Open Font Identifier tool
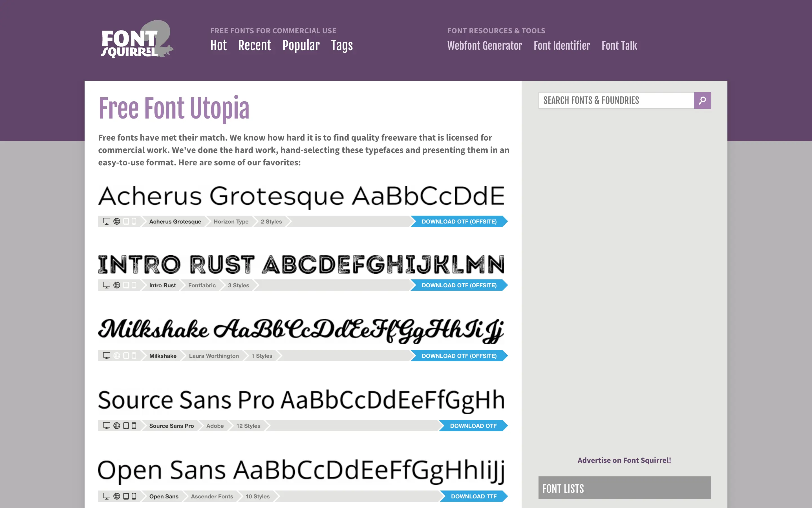This screenshot has height=508, width=812. click(562, 45)
